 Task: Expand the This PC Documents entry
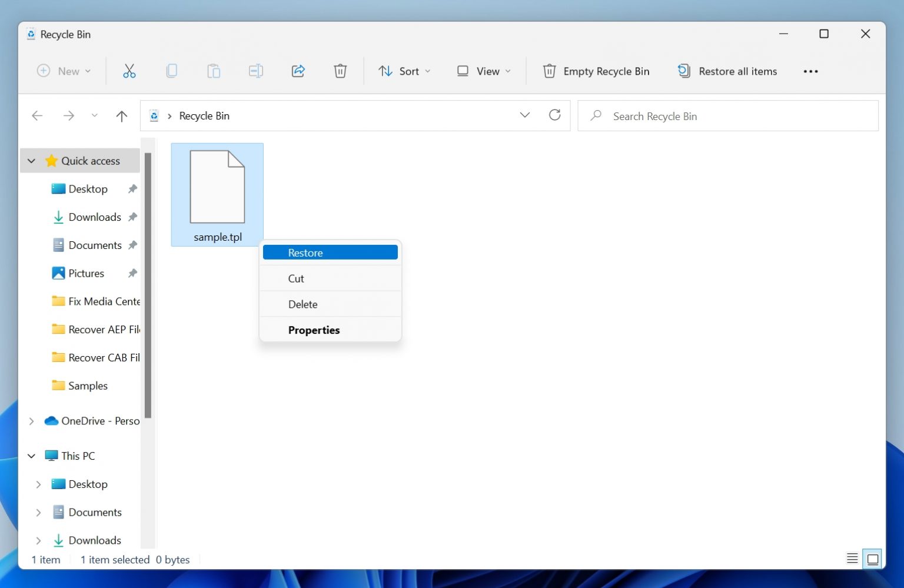(38, 512)
